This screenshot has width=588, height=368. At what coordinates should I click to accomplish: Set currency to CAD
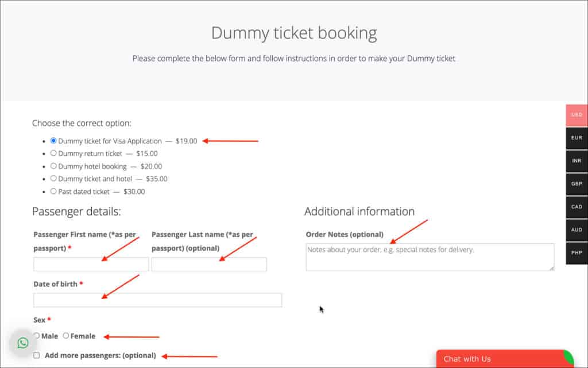[x=577, y=207]
